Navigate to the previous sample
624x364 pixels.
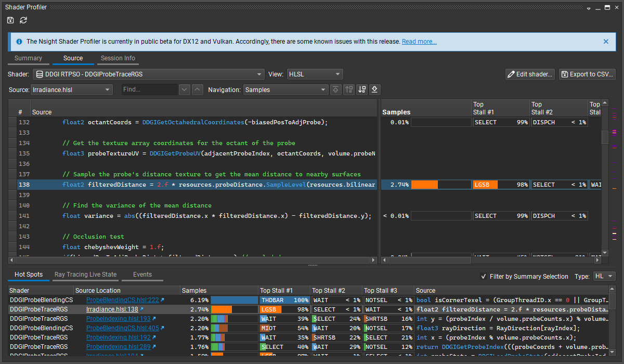point(348,89)
